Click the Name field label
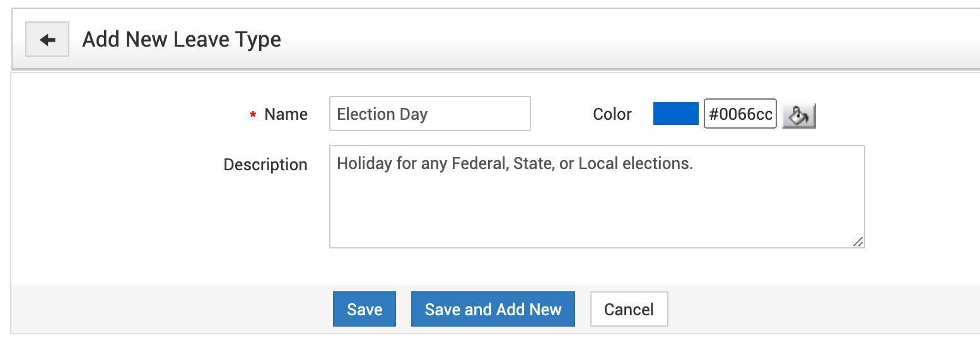 pyautogui.click(x=286, y=114)
